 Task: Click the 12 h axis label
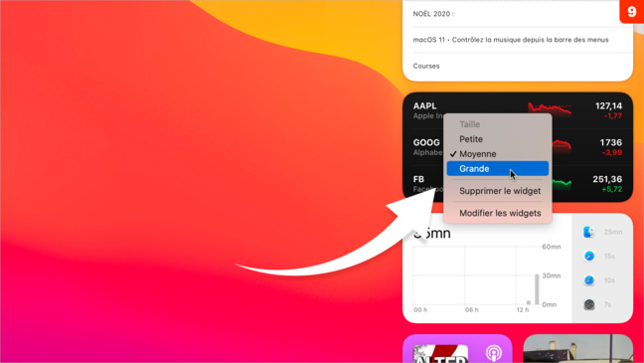523,309
